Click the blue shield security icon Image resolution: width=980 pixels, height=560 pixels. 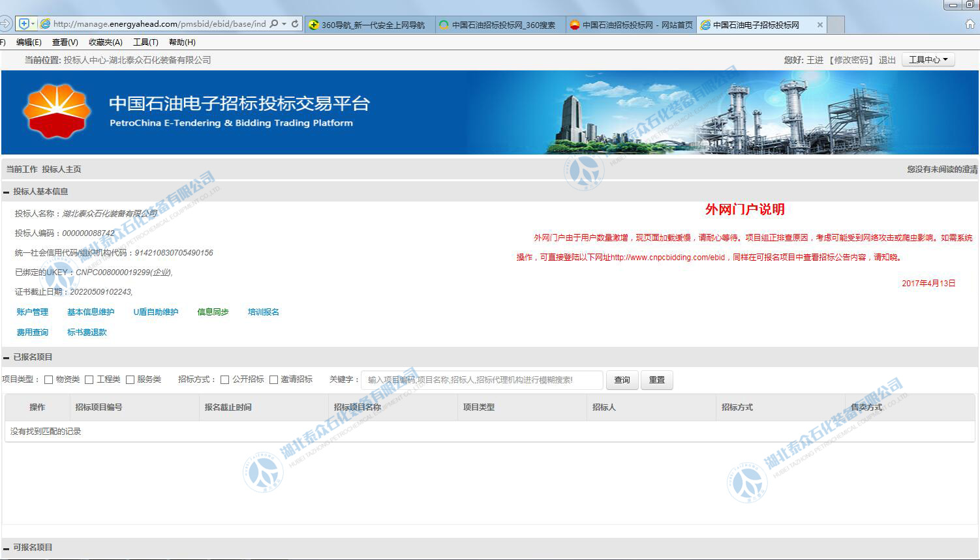point(24,24)
